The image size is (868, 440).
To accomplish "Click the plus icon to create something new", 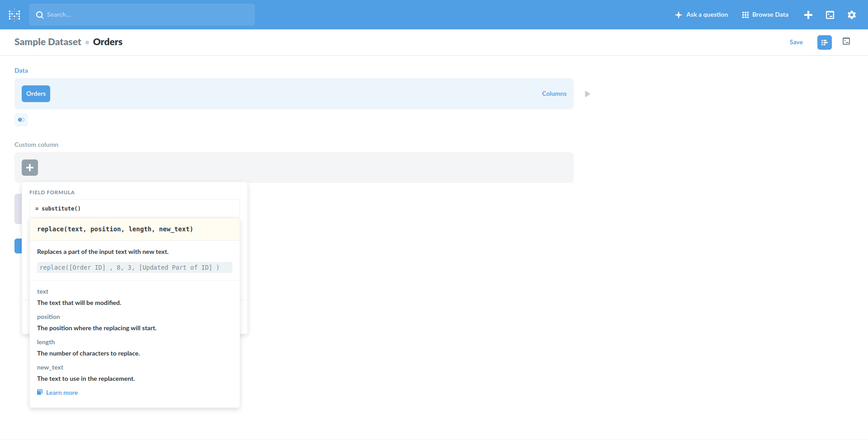I will coord(808,14).
